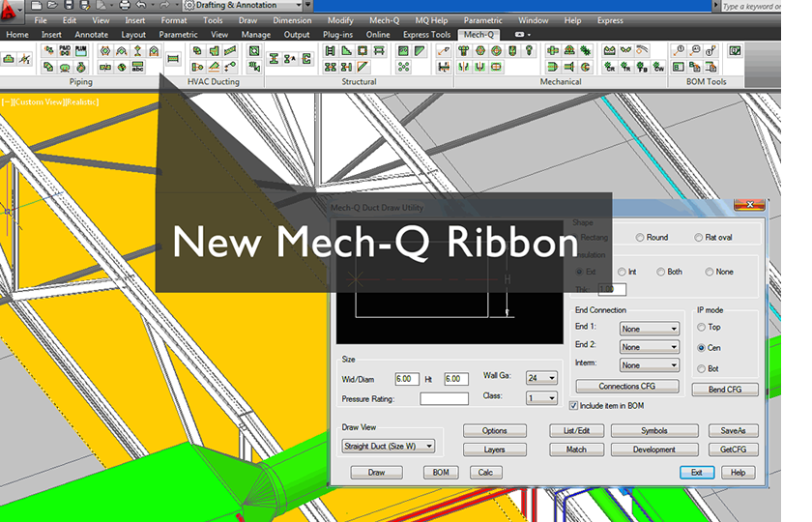Select the CR gear icon in Mechanical panel
This screenshot has height=522, width=812.
610,68
